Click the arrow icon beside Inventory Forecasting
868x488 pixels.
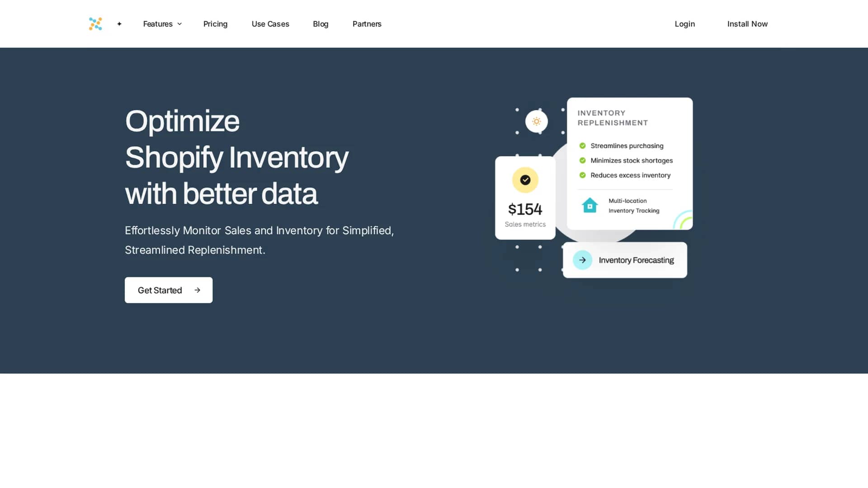tap(583, 260)
